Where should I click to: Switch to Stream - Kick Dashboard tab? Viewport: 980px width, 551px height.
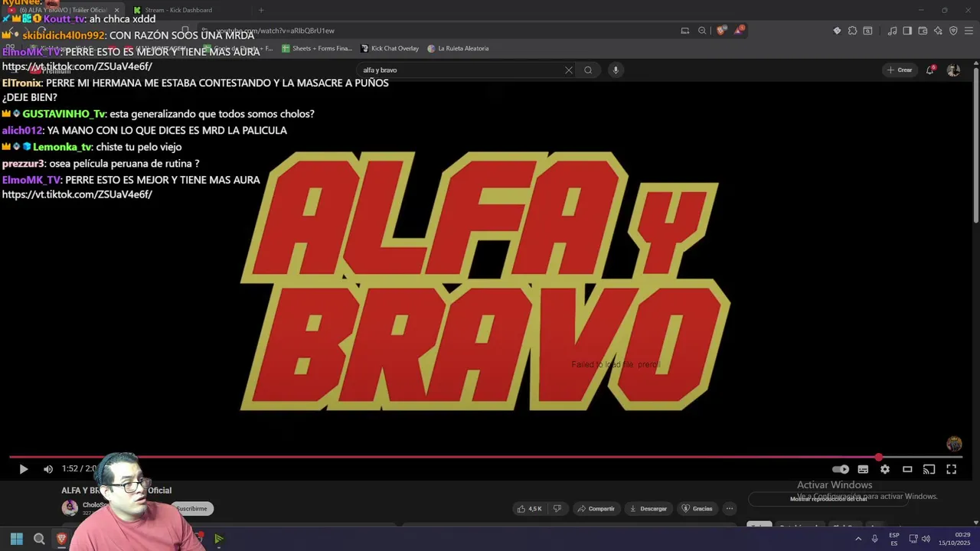[178, 10]
